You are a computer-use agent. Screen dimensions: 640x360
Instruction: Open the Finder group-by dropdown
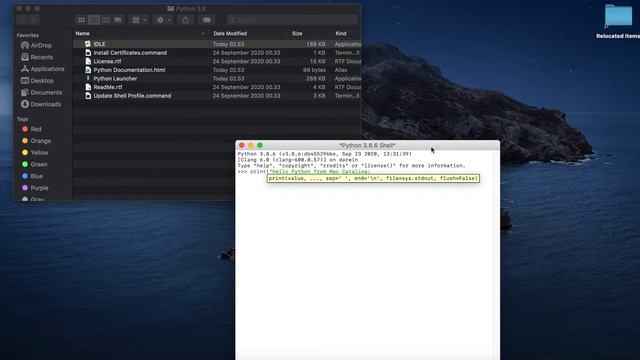point(138,20)
